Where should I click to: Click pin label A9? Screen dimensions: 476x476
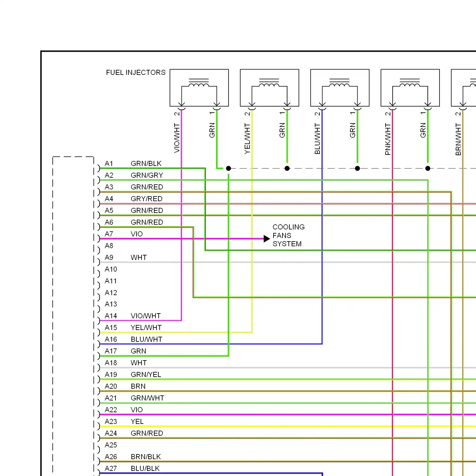(109, 258)
